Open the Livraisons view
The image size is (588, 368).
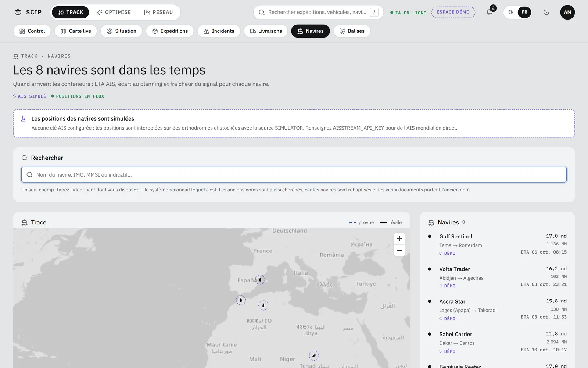point(266,31)
